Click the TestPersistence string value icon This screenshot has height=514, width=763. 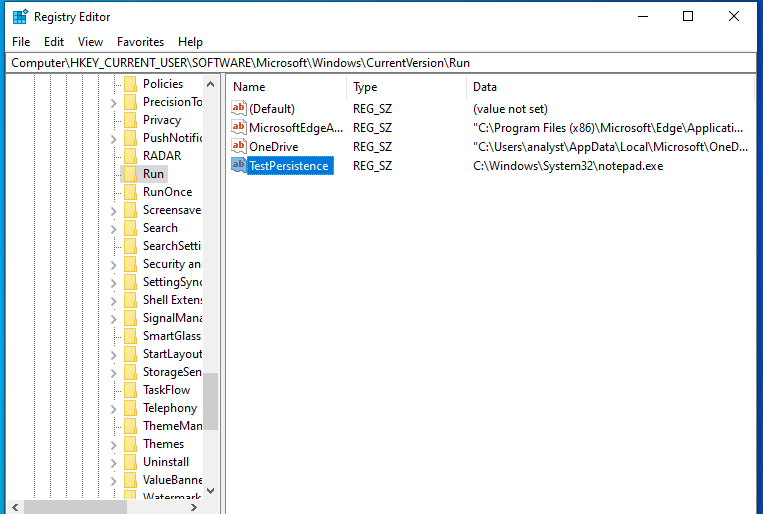pos(239,165)
